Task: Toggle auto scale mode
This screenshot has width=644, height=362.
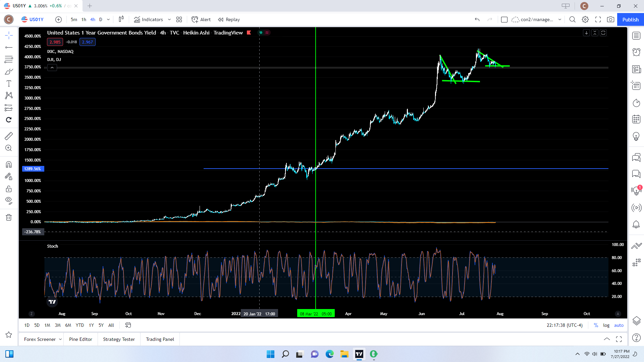Action: (x=619, y=325)
